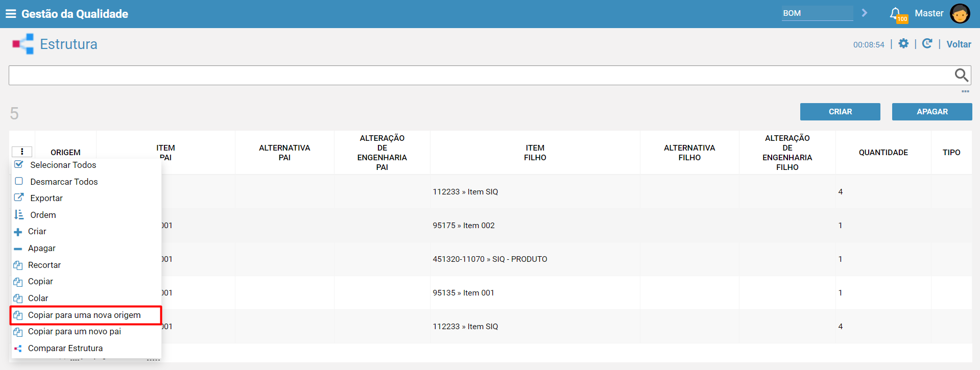Viewport: 980px width, 370px height.
Task: Click the ALTERAÇÃO DE ENGENHARIA FILHO header
Action: pos(787,153)
